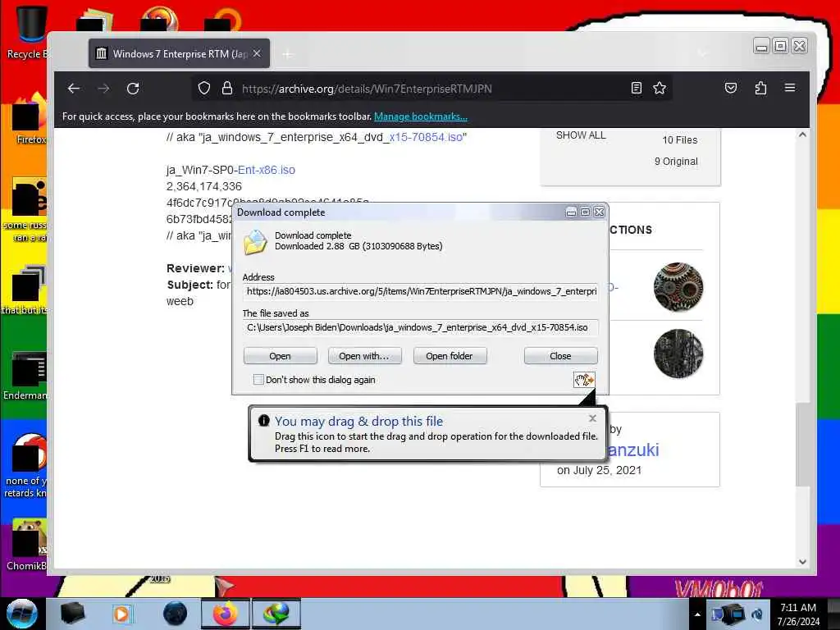Image resolution: width=840 pixels, height=630 pixels.
Task: Click the drag and drop hand icon
Action: (584, 380)
